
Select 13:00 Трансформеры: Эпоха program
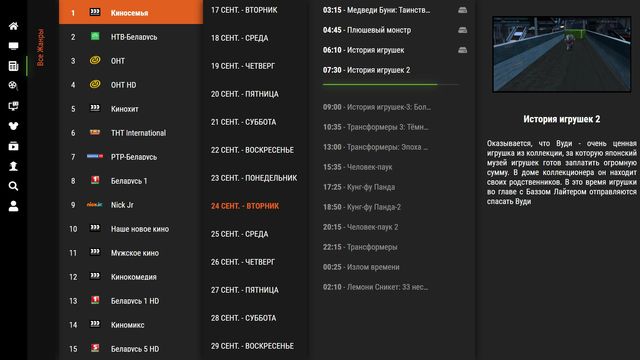(x=376, y=147)
